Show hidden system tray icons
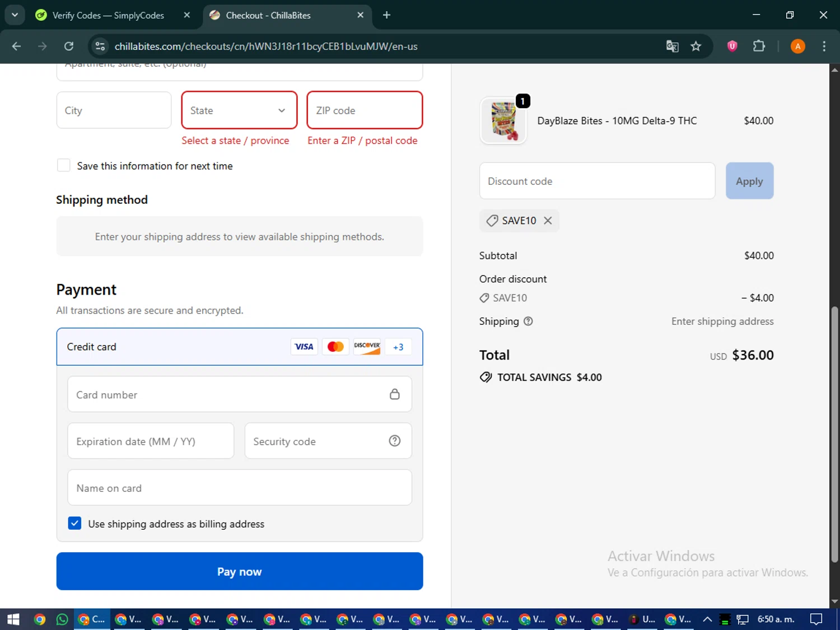 click(x=707, y=619)
